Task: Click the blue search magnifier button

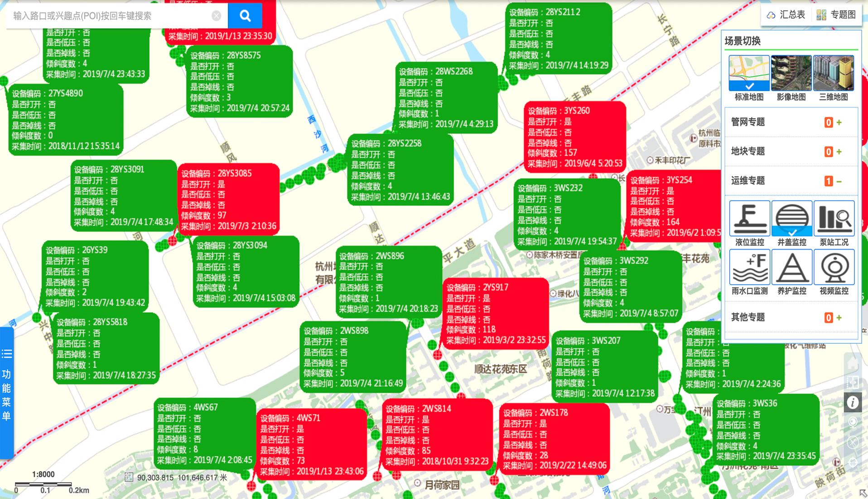Action: 245,16
